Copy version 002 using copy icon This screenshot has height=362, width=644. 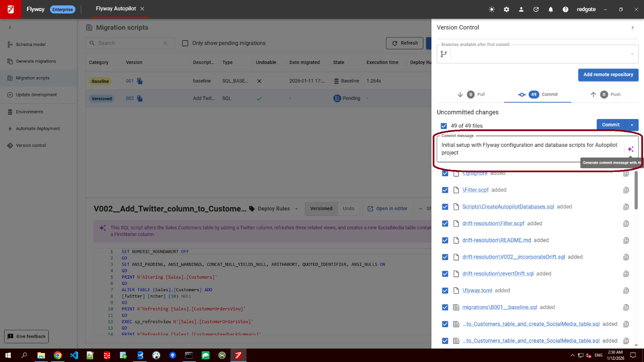pyautogui.click(x=140, y=98)
